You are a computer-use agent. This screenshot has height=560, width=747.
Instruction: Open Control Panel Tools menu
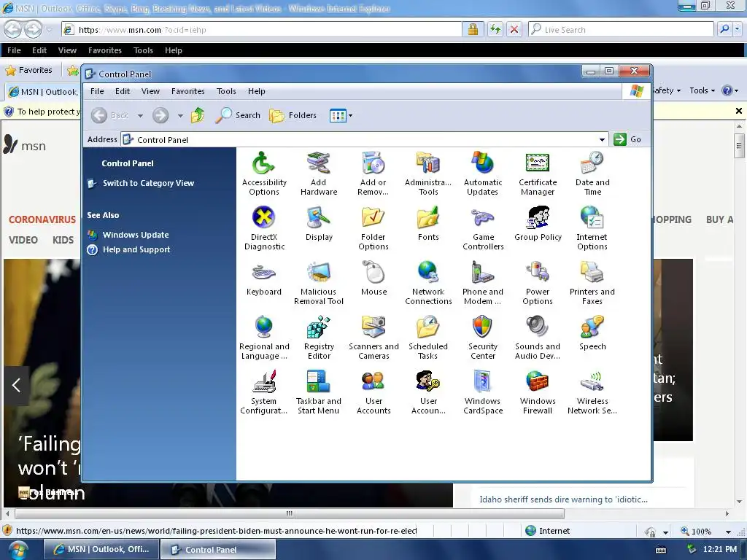(x=226, y=91)
